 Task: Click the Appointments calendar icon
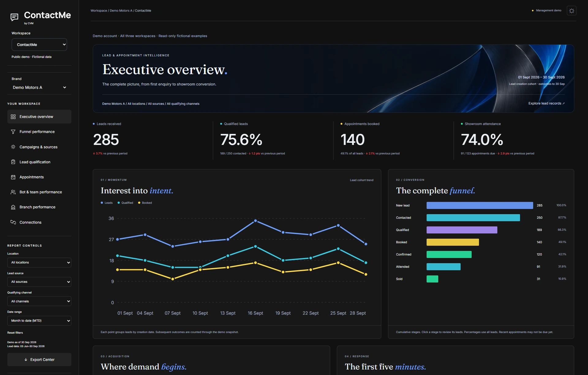click(13, 177)
